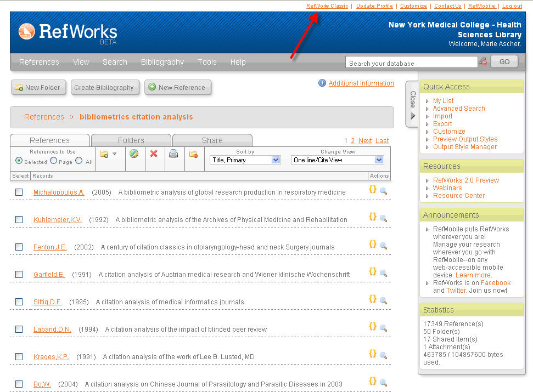Click the cite braces icon for Bo,W.
The image size is (533, 392).
tap(373, 381)
